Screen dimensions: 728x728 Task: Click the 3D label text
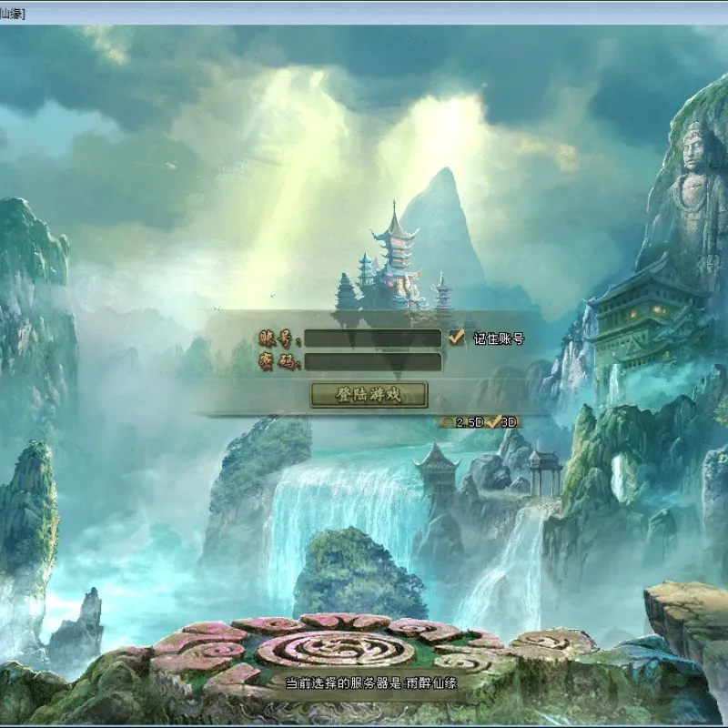coord(510,422)
